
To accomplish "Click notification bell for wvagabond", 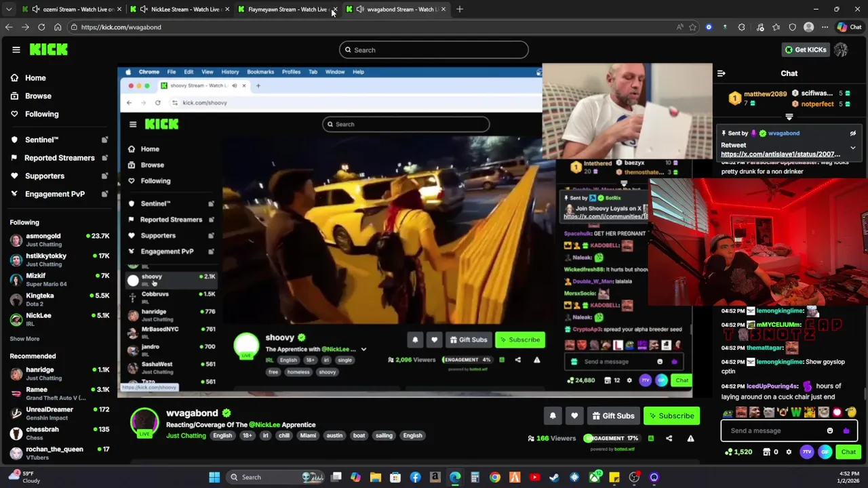I will pyautogui.click(x=553, y=415).
